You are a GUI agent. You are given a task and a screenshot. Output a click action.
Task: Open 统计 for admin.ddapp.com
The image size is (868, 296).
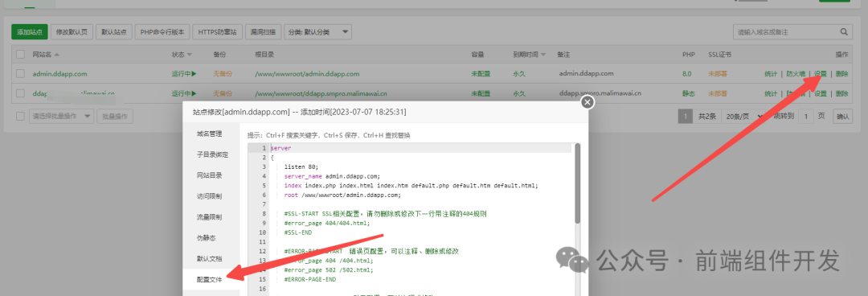[771, 74]
